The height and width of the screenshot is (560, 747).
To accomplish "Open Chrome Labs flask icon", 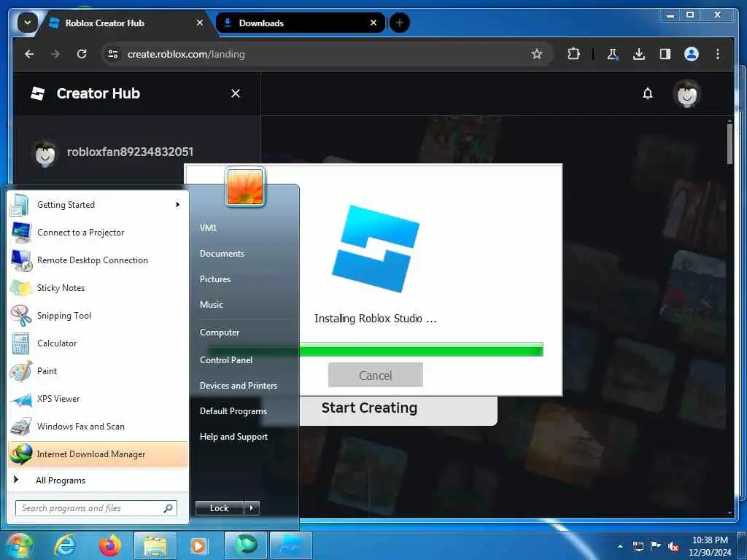I will click(612, 54).
